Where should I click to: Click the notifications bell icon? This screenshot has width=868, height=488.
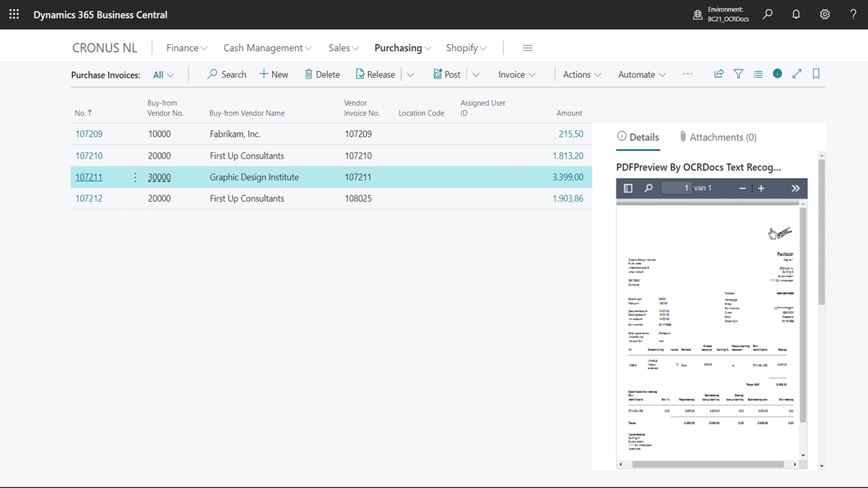coord(796,14)
